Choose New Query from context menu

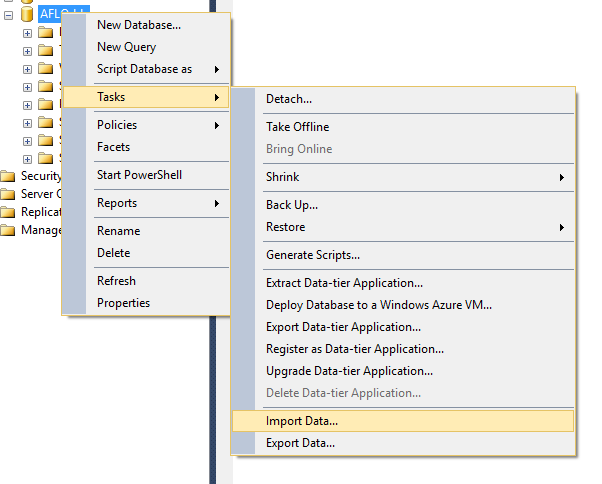tap(126, 46)
